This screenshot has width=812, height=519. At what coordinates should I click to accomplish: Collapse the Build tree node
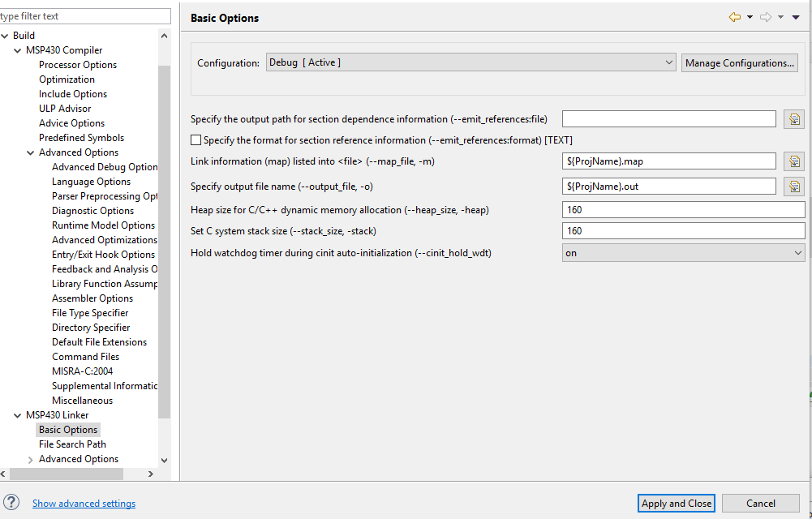click(x=5, y=36)
